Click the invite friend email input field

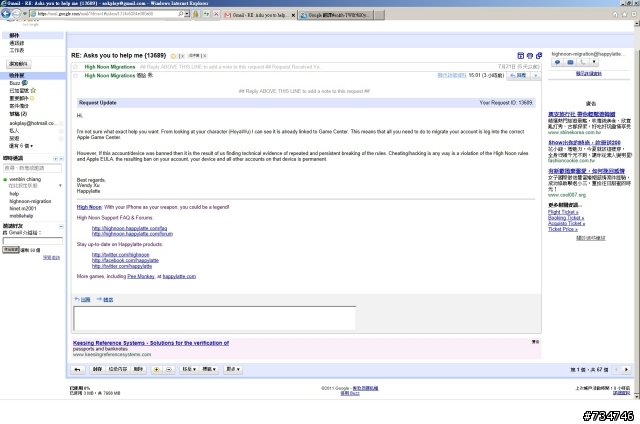point(33,241)
